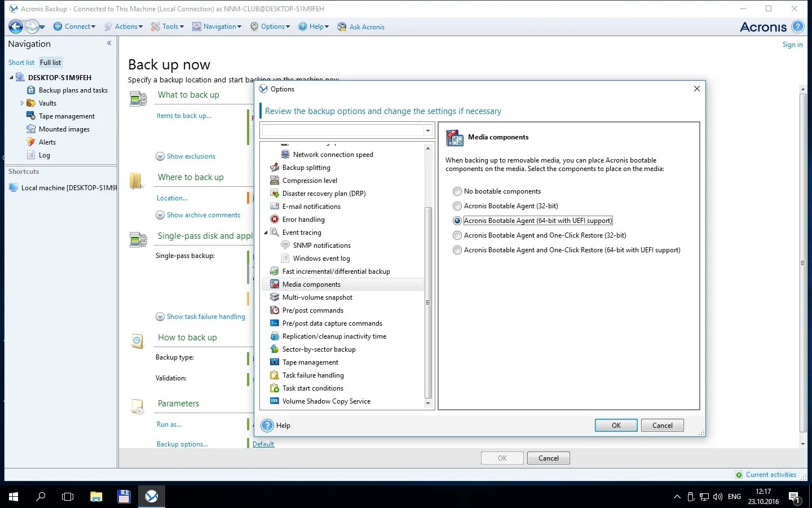
Task: Open the Connect menu
Action: pyautogui.click(x=74, y=27)
